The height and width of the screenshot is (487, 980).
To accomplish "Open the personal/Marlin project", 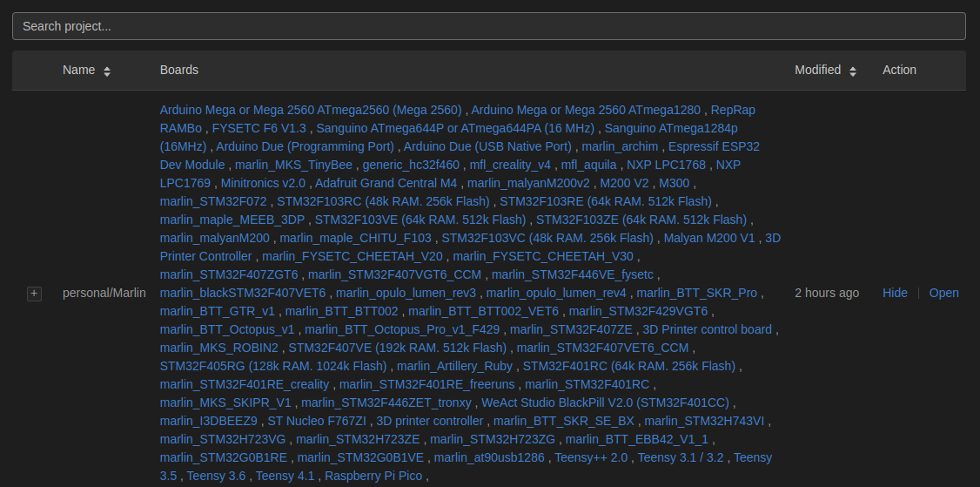I will click(943, 293).
